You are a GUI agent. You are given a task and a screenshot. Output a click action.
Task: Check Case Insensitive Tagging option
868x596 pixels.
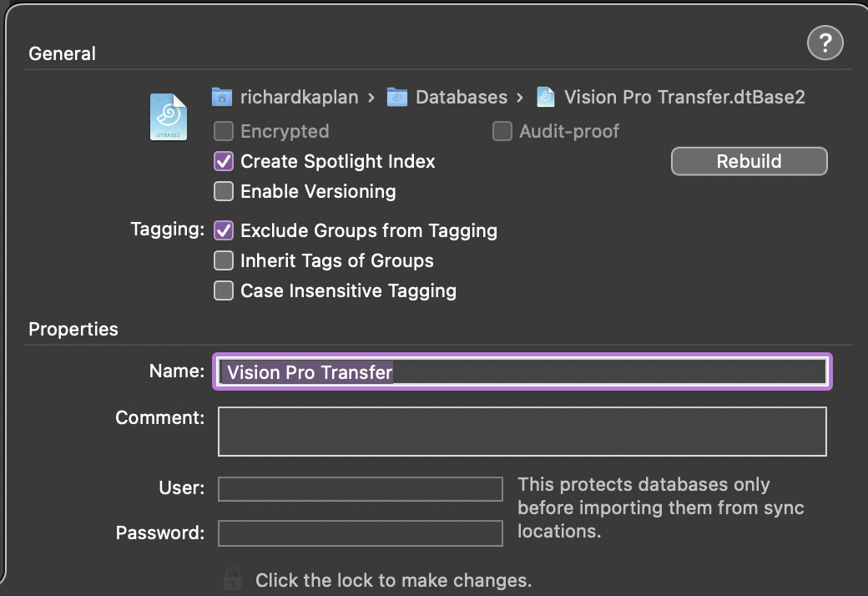point(224,291)
